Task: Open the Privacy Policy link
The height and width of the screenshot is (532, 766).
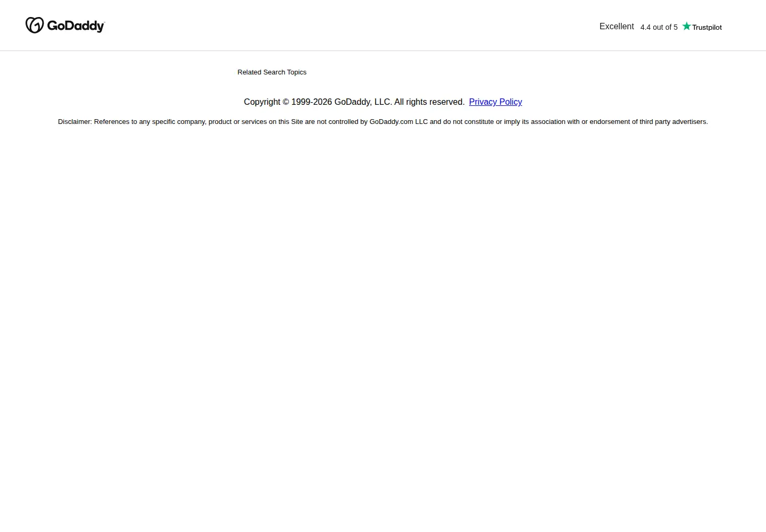Action: [495, 102]
